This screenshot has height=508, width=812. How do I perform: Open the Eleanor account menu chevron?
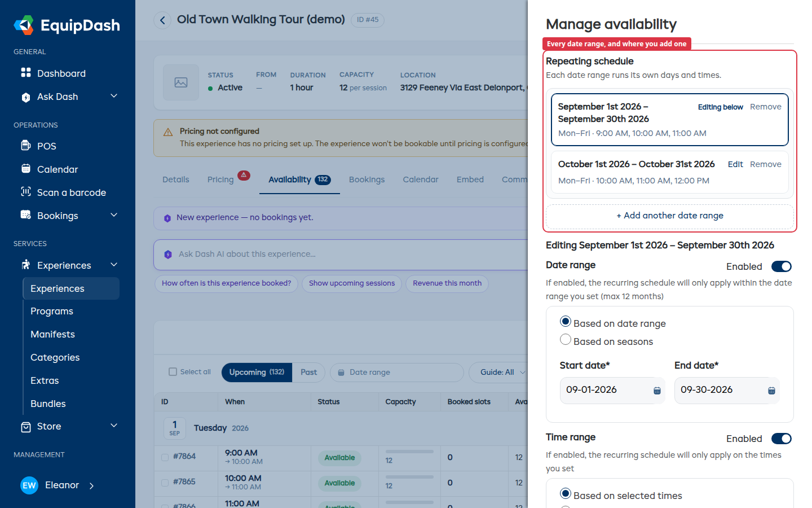coord(92,485)
